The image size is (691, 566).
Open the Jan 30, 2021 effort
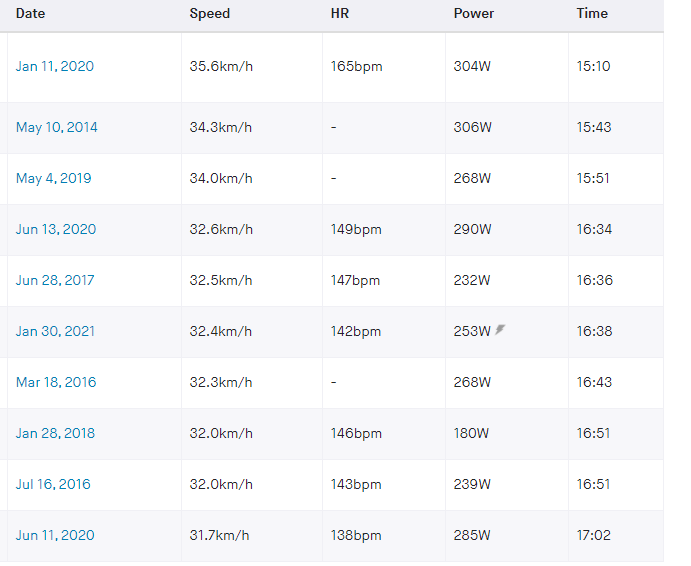[56, 331]
